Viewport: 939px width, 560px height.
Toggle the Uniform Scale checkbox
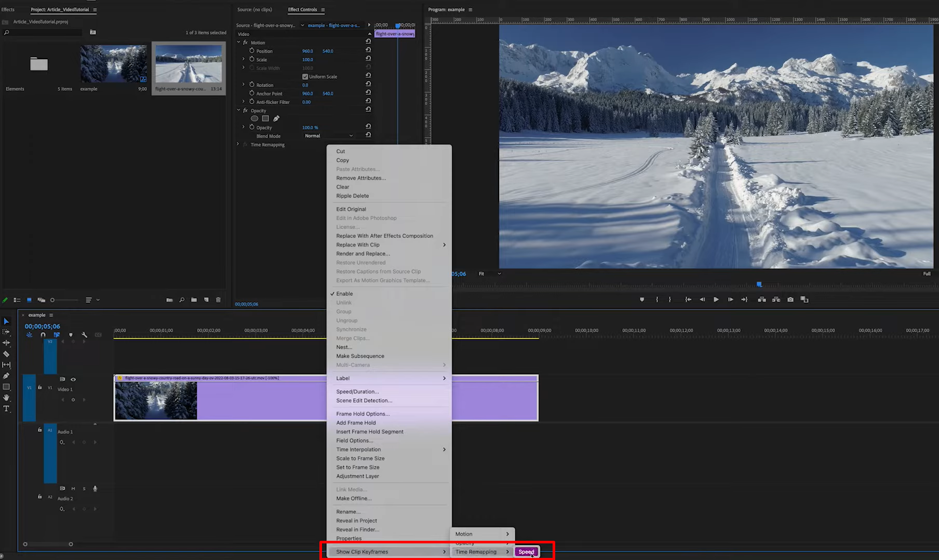305,76
